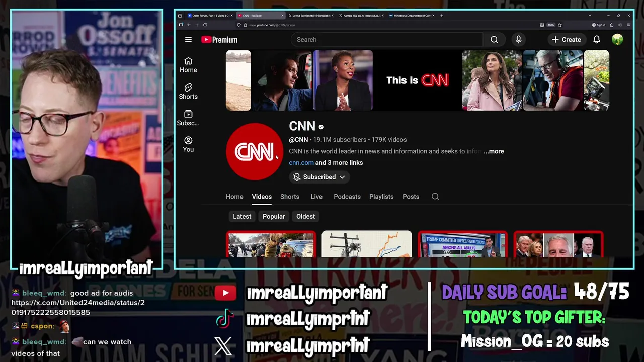Open Subscriptions in the YouTube sidebar
Screen dimensions: 644x362
click(188, 118)
